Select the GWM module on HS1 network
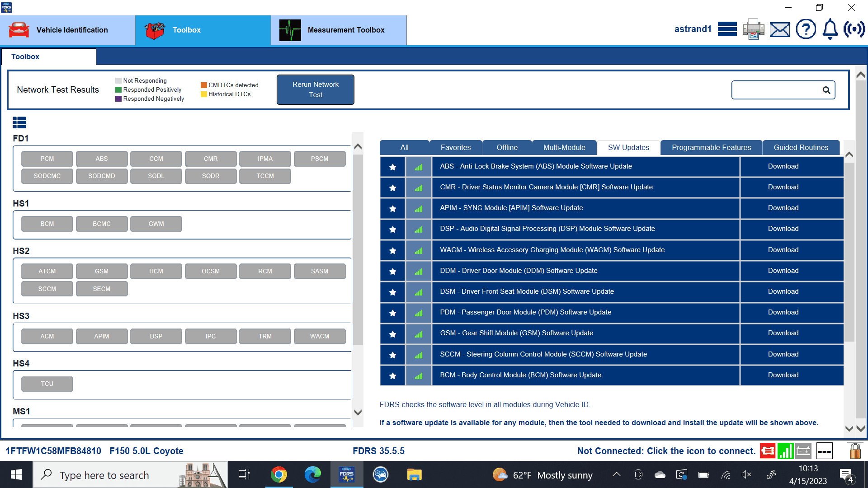 [156, 224]
